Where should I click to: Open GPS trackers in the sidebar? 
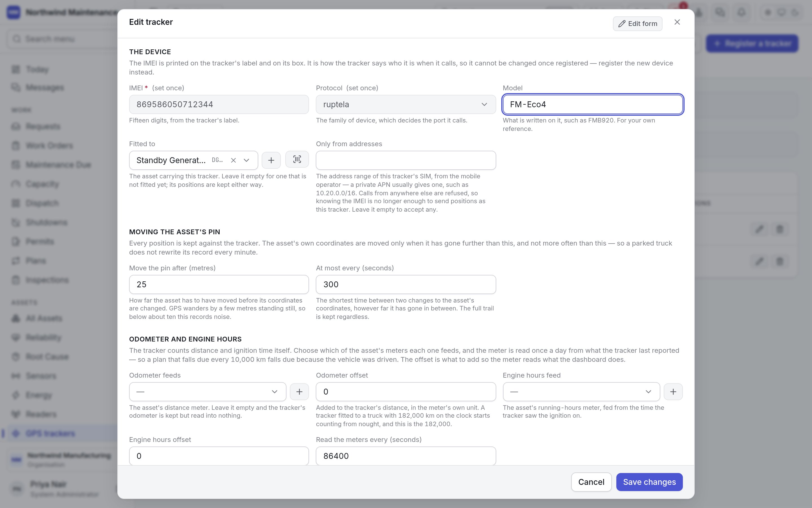62,433
